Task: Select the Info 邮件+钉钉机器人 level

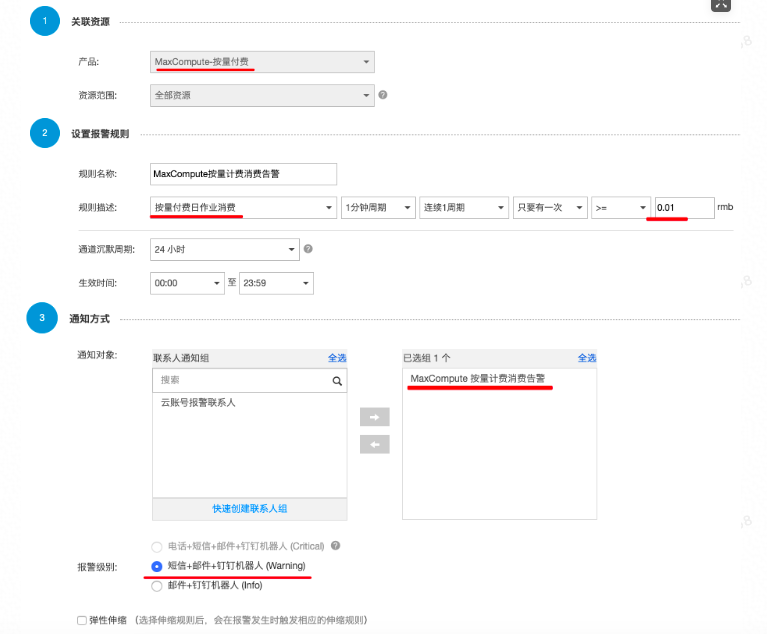Action: 157,586
